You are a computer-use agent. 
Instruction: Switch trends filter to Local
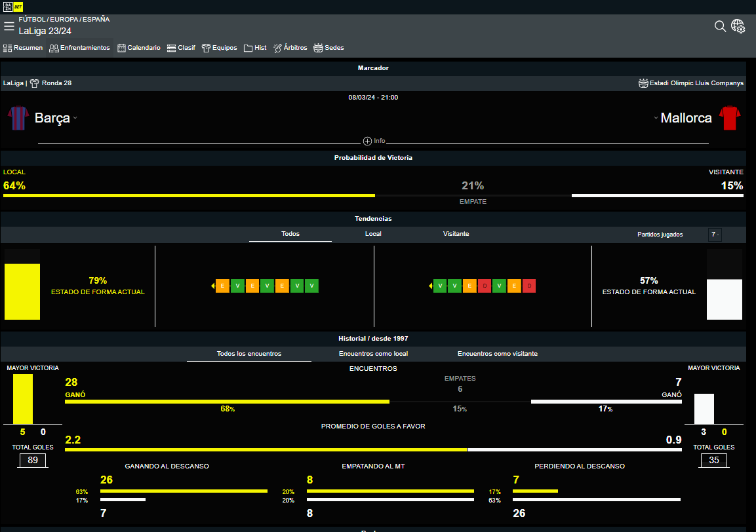373,234
